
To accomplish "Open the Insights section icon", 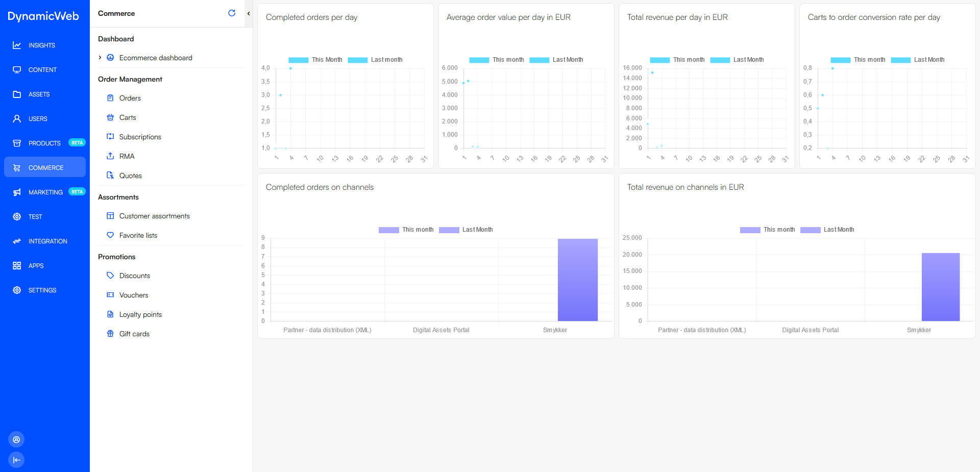I will click(x=17, y=45).
